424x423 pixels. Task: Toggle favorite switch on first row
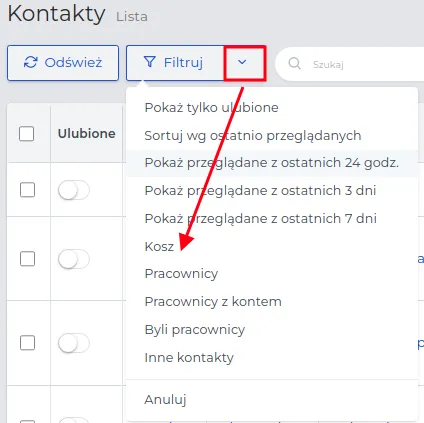pyautogui.click(x=74, y=190)
